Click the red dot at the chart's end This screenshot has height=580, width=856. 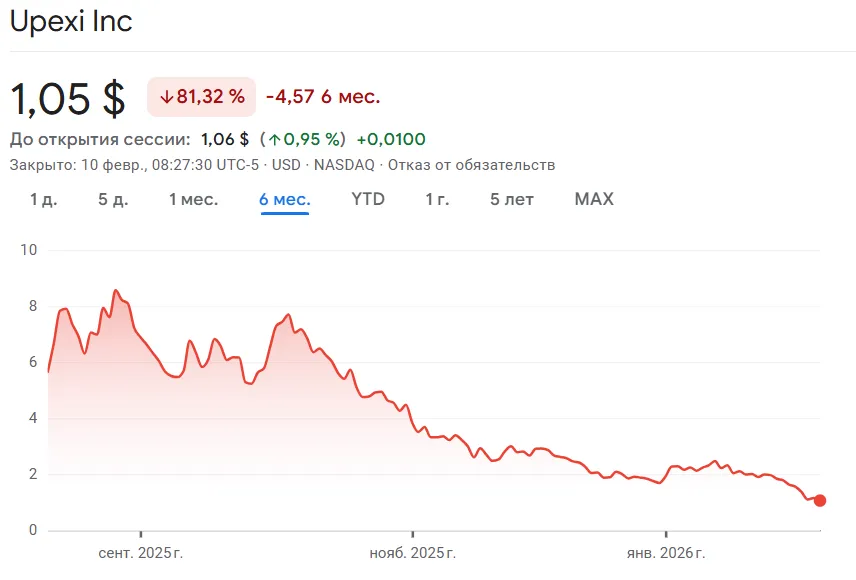(820, 500)
